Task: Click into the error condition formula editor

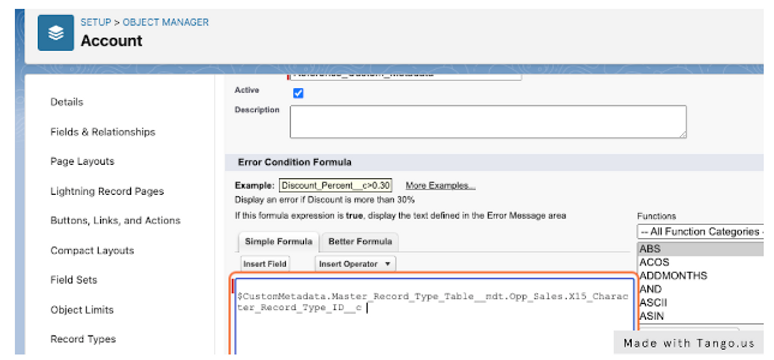Action: coord(434,316)
